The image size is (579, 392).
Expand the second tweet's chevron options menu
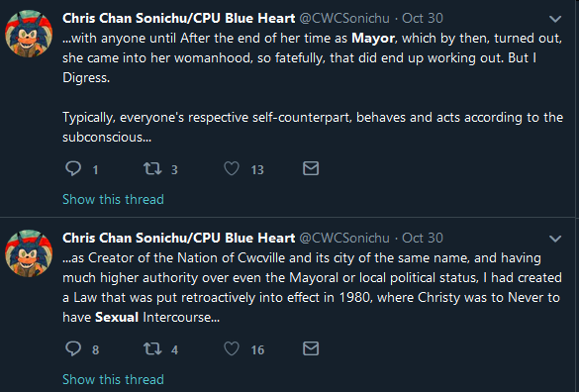555,239
